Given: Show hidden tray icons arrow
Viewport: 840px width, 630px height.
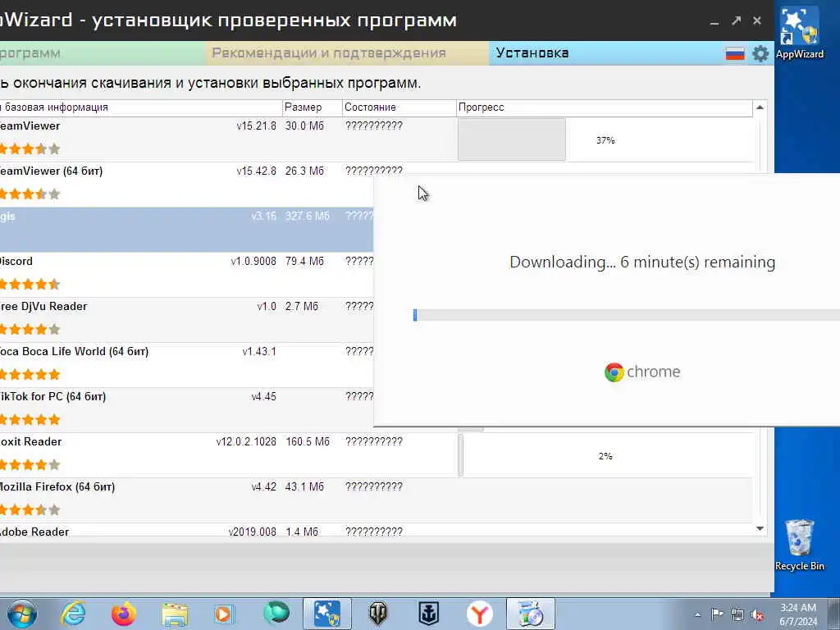Looking at the screenshot, I should [697, 615].
